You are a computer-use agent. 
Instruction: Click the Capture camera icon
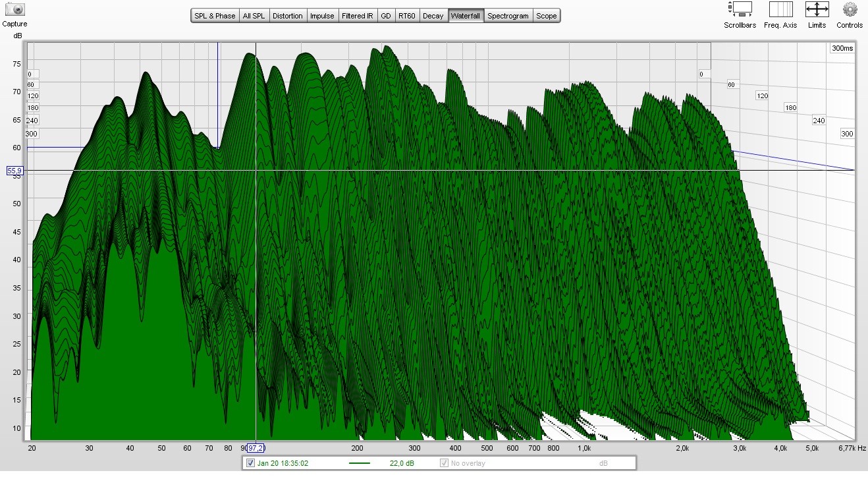click(14, 9)
